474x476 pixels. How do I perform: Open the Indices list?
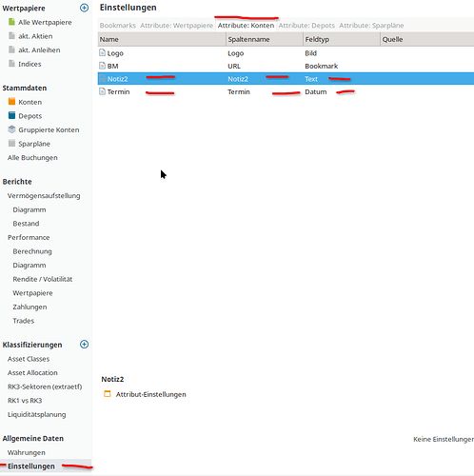(x=30, y=64)
